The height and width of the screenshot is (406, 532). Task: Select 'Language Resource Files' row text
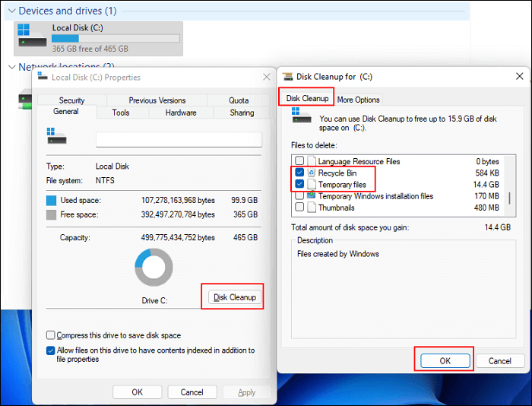(359, 161)
